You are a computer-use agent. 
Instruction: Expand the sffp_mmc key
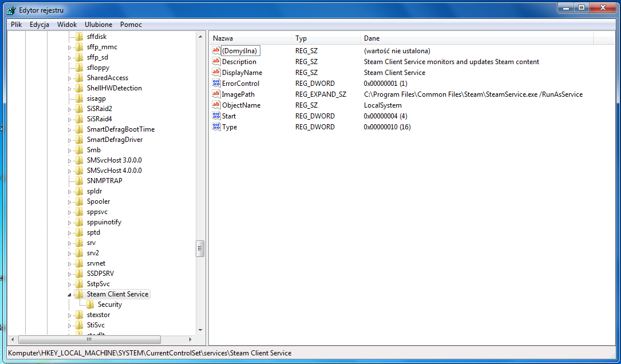[69, 48]
